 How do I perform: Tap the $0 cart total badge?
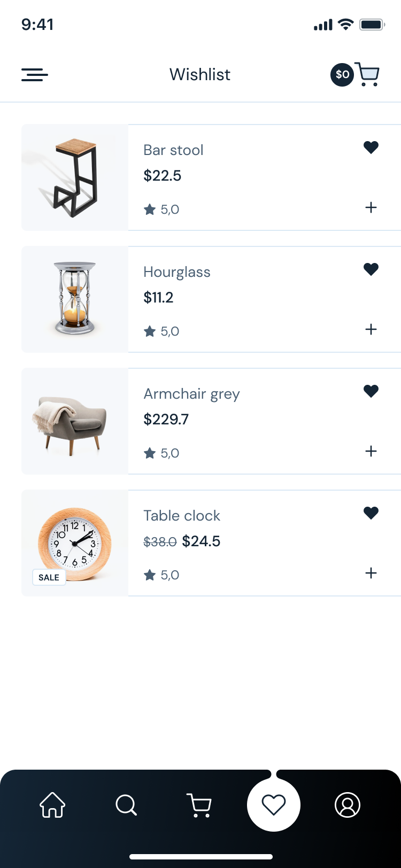click(342, 74)
